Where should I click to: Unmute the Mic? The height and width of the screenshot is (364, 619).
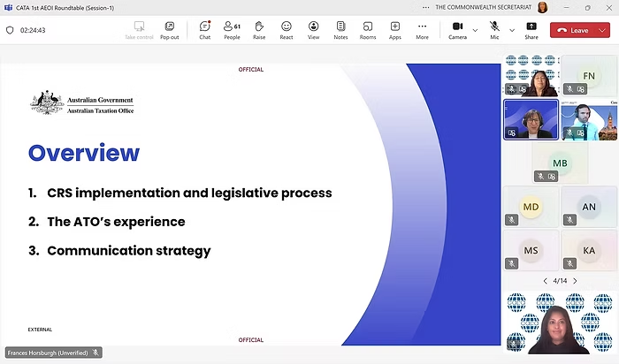point(494,30)
